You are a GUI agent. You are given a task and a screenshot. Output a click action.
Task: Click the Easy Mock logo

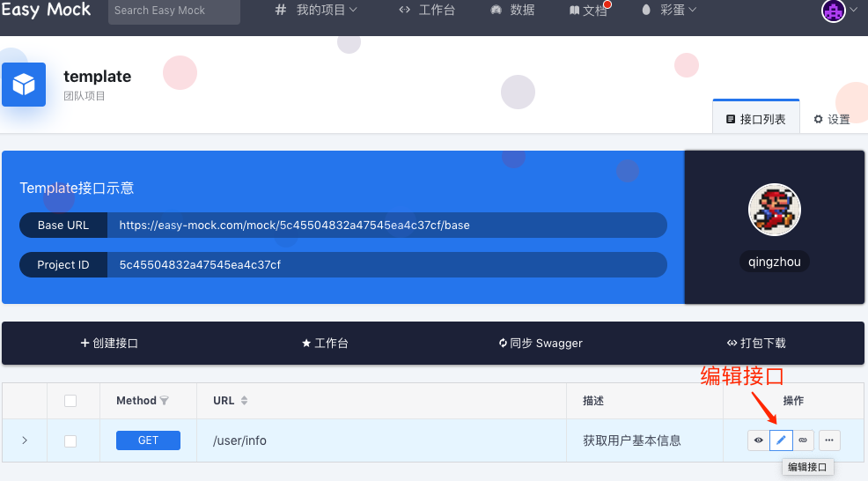click(x=46, y=10)
